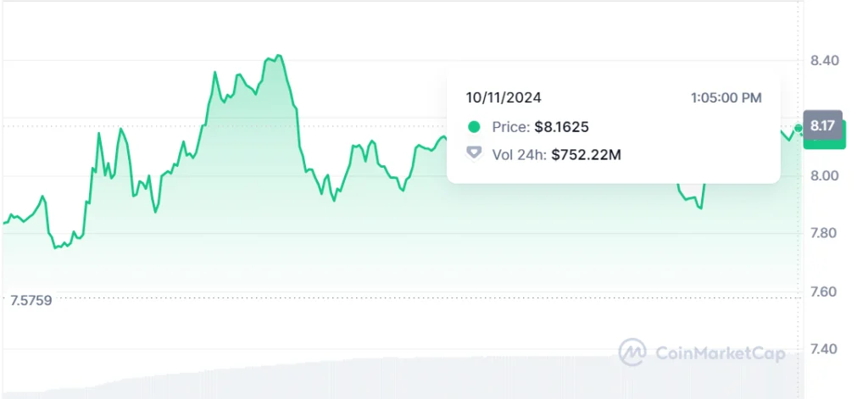Click the green data point marker on chart line
868x399 pixels.
point(798,128)
